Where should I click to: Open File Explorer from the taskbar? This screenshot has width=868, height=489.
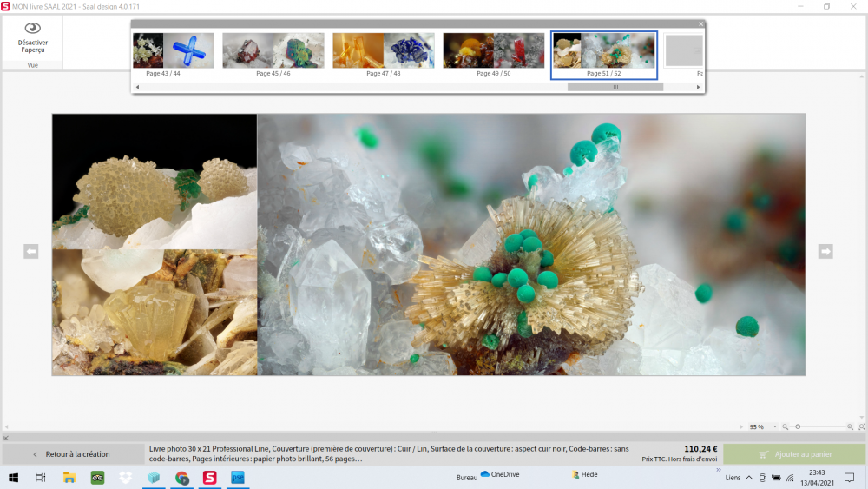tap(69, 478)
